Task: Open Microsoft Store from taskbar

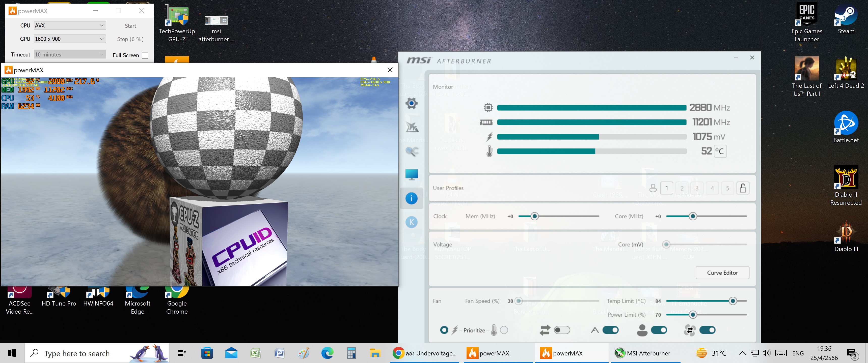Action: [x=207, y=353]
